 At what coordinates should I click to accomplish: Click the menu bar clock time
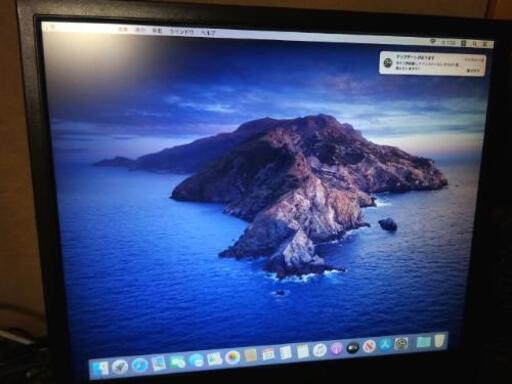pos(448,42)
